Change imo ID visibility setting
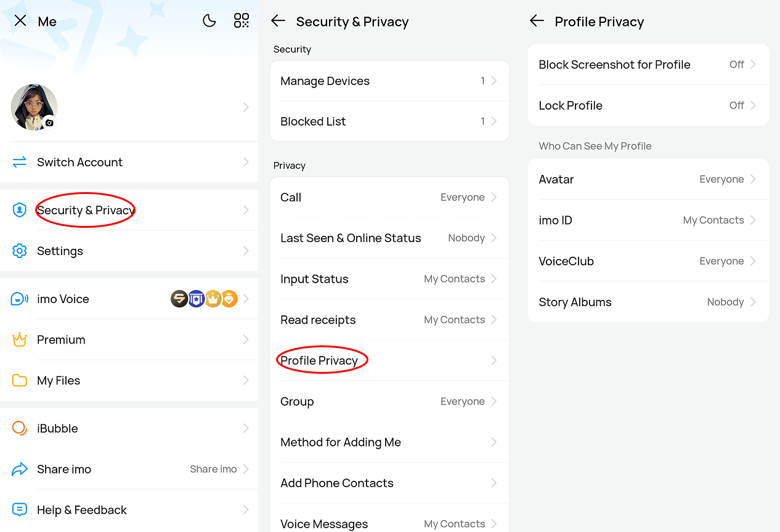780x532 pixels. point(648,220)
